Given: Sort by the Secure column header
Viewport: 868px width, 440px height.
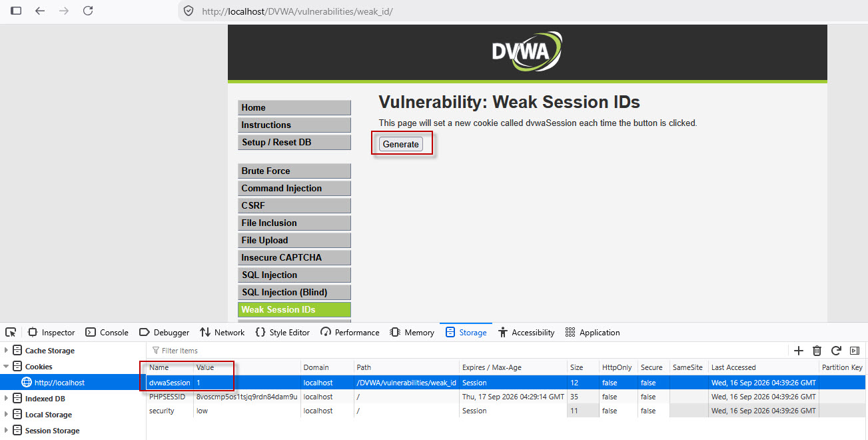Looking at the screenshot, I should click(653, 367).
